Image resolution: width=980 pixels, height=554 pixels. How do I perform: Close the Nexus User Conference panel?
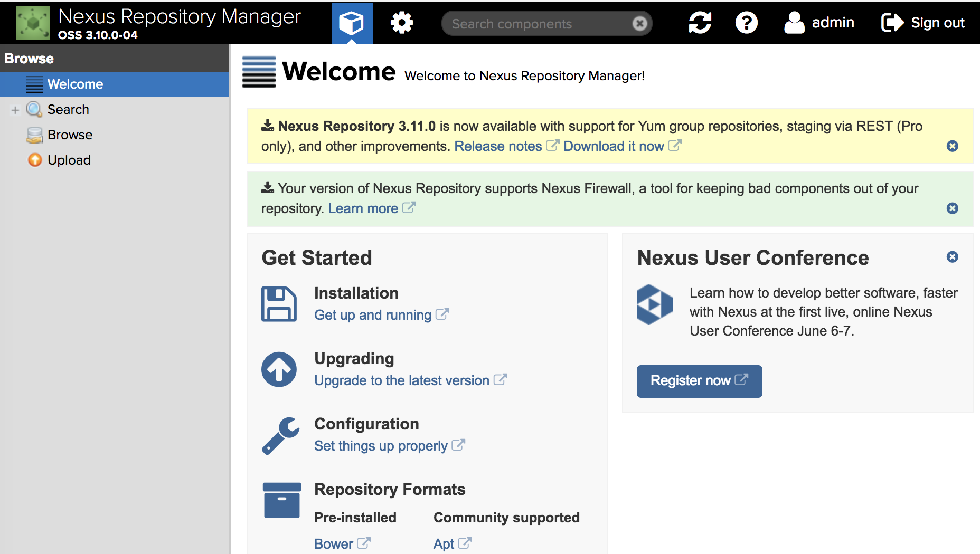point(953,257)
